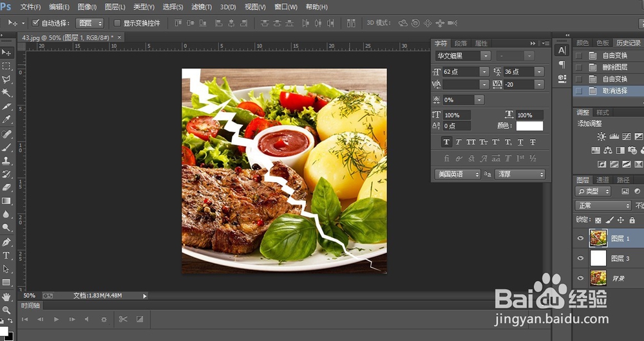
Task: Select the Brush tool
Action: pos(6,147)
